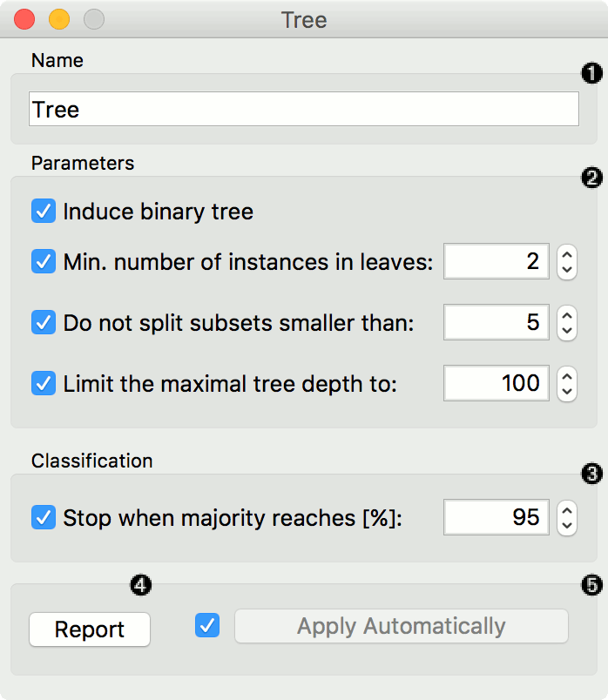Toggle the Apply Automatically checkbox
Viewport: 608px width, 700px height.
(x=208, y=625)
